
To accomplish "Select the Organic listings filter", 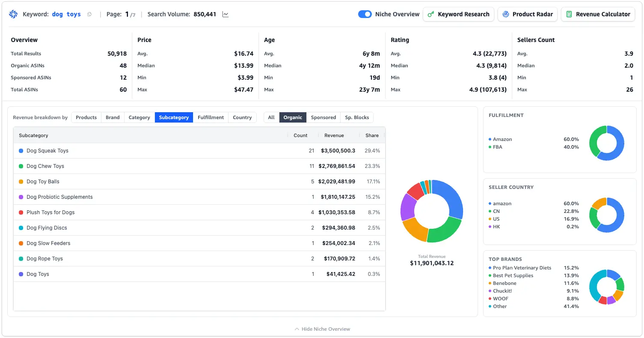I will [x=293, y=117].
